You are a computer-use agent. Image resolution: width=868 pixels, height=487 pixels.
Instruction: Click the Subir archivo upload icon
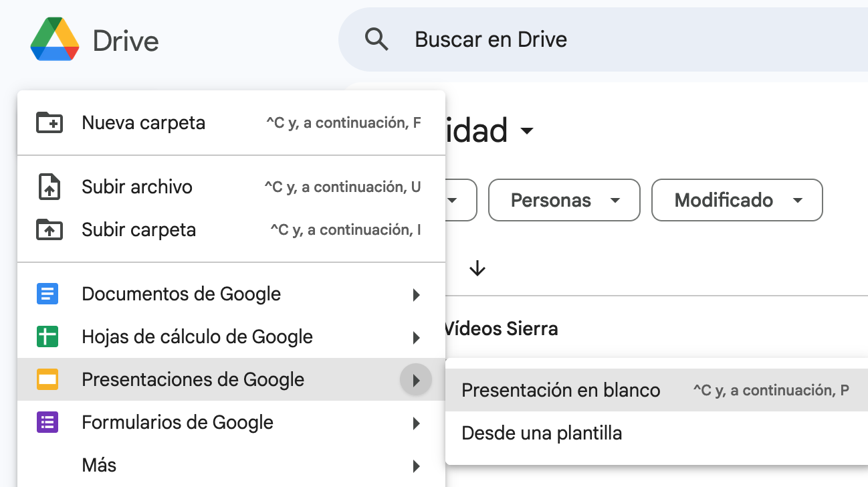(49, 187)
